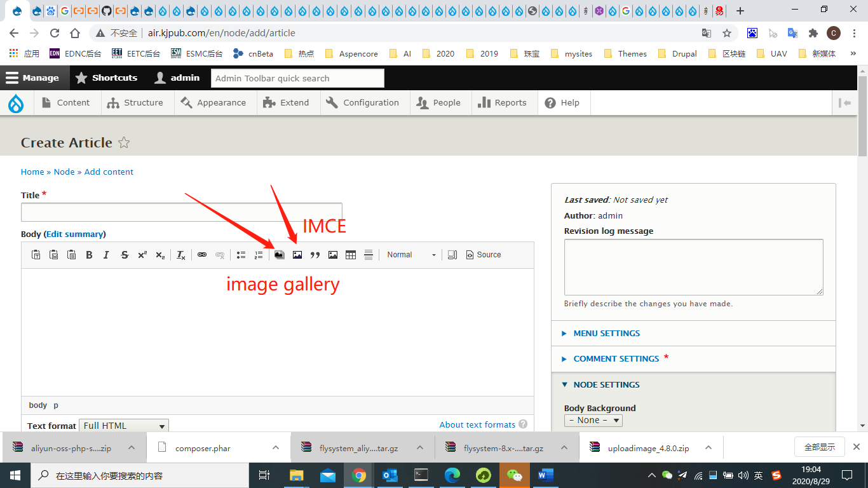Screen dimensions: 868x488
Task: Insert a table in the editor
Action: (x=350, y=255)
